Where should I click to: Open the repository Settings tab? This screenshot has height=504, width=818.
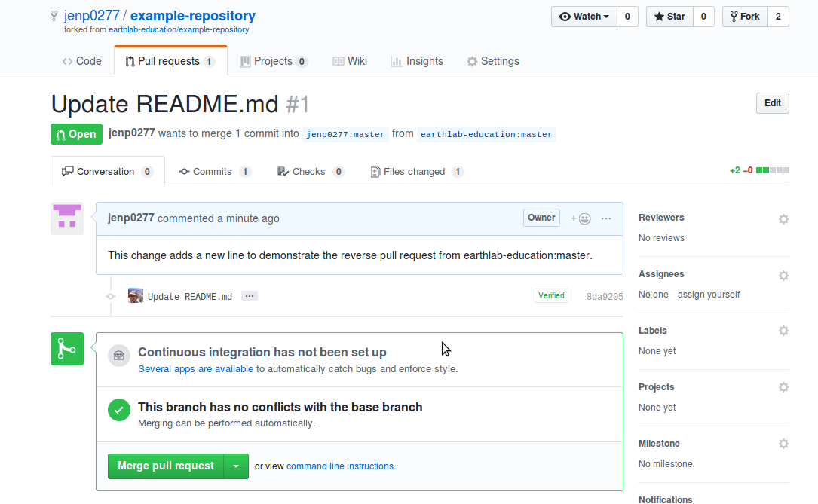(494, 61)
